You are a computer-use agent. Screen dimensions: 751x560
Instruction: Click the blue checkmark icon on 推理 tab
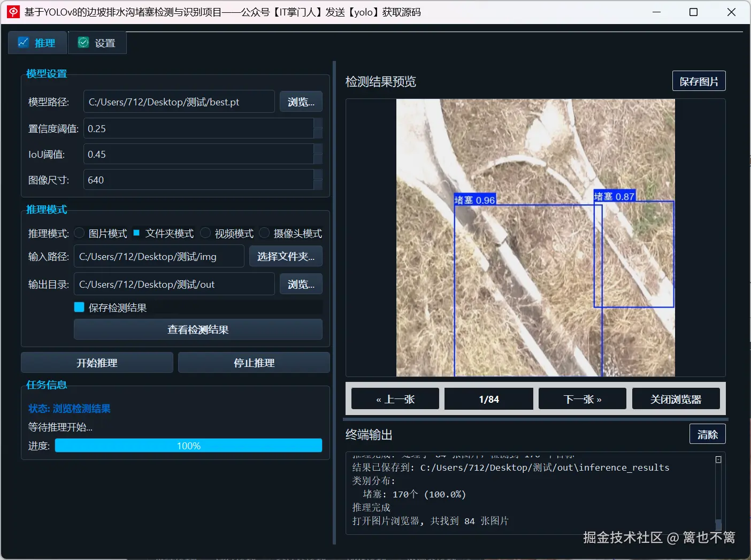23,42
